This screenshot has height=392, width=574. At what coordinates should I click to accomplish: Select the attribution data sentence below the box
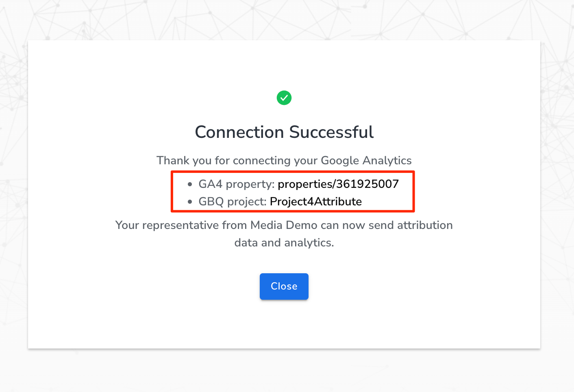click(284, 234)
